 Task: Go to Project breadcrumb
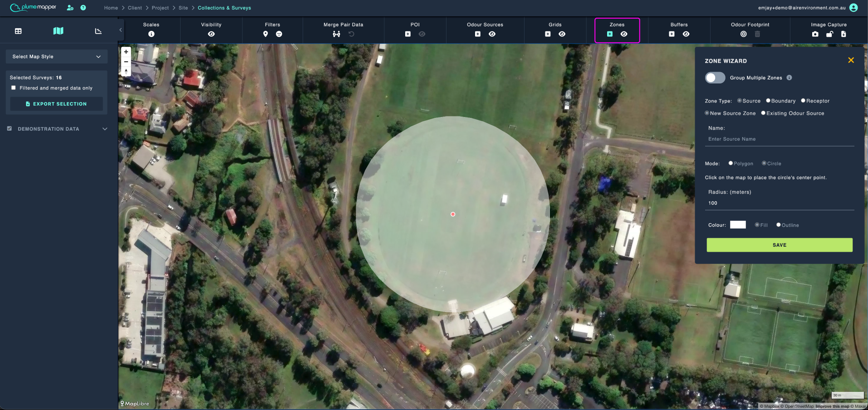160,8
